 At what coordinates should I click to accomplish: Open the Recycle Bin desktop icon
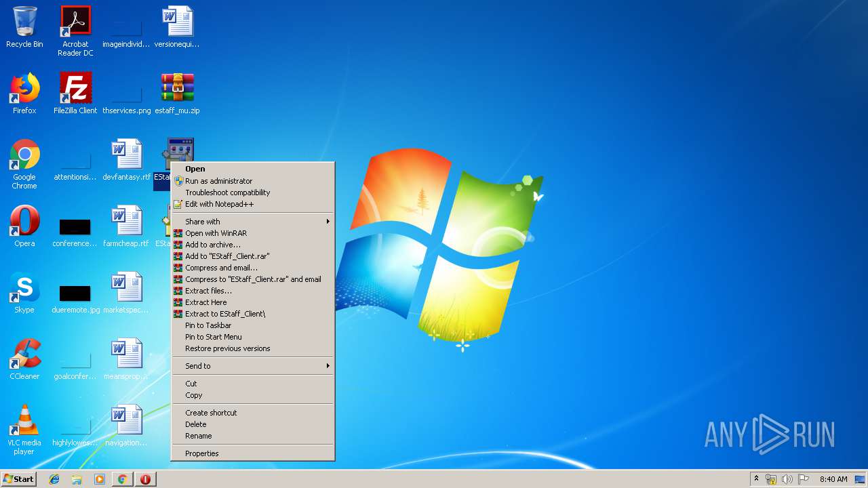point(24,27)
